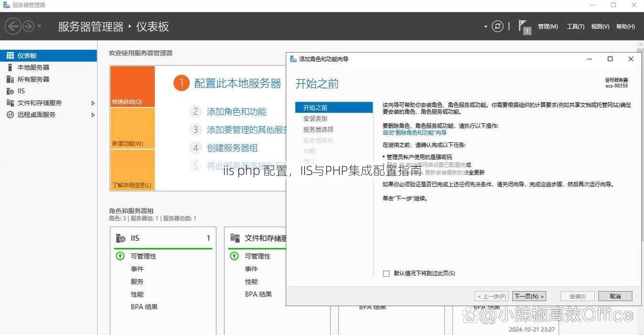This screenshot has width=644, height=335.
Task: Open the navigation history dropdown beside the arrows
Action: pos(39,26)
